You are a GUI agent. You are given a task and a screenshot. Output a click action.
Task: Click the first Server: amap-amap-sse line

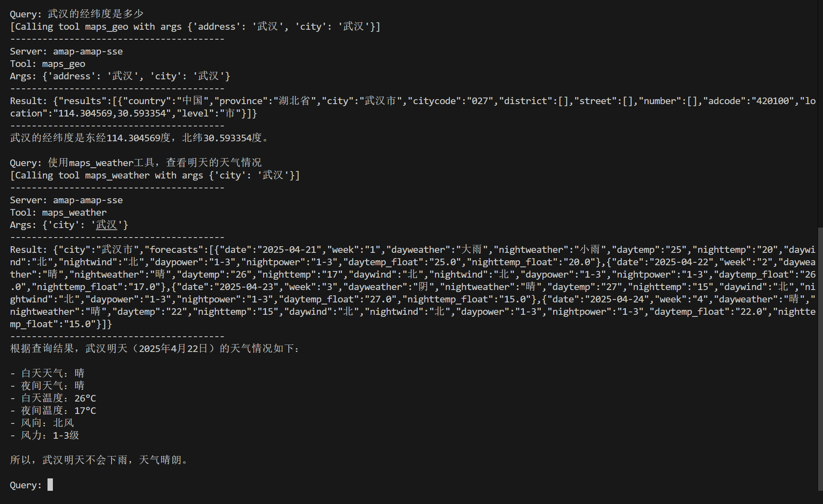pos(67,51)
